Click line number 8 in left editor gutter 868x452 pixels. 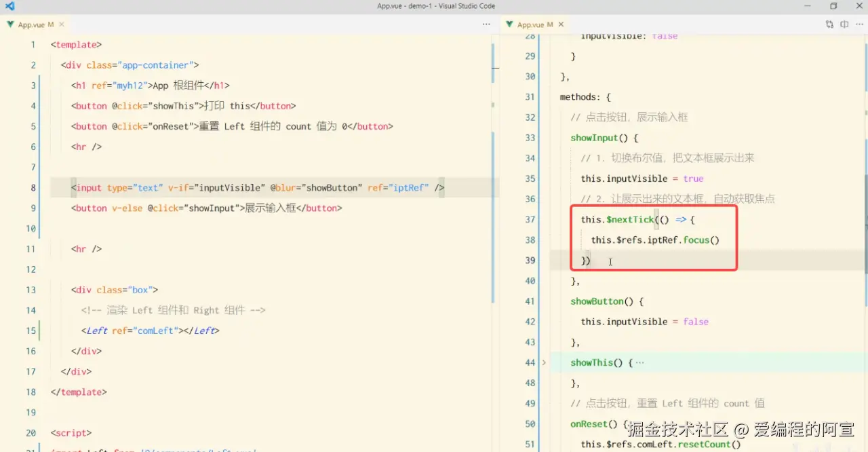coord(33,187)
